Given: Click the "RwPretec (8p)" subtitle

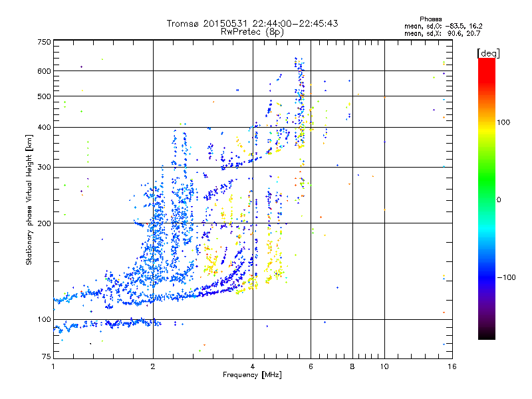Looking at the screenshot, I should pos(252,32).
